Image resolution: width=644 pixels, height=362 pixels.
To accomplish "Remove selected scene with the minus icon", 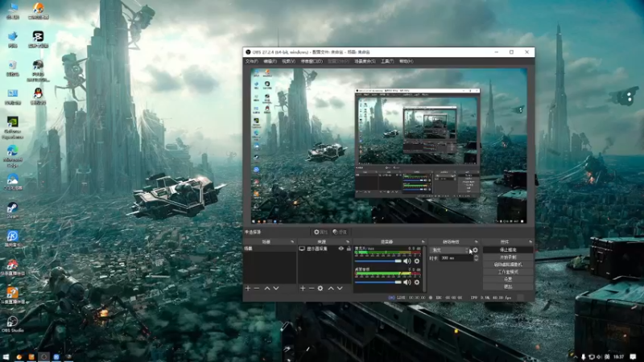I will pos(257,289).
